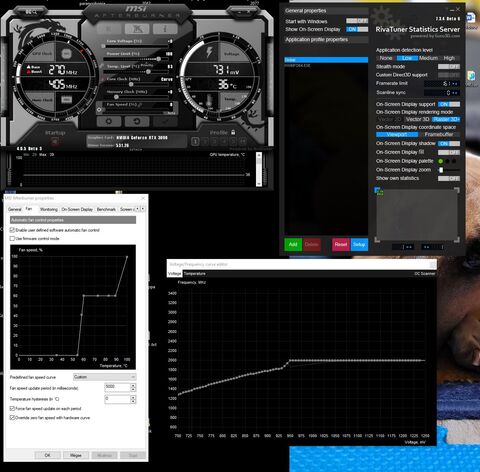Image resolution: width=480 pixels, height=472 pixels.
Task: Click green Add button in RivaTuner
Action: coord(293,244)
